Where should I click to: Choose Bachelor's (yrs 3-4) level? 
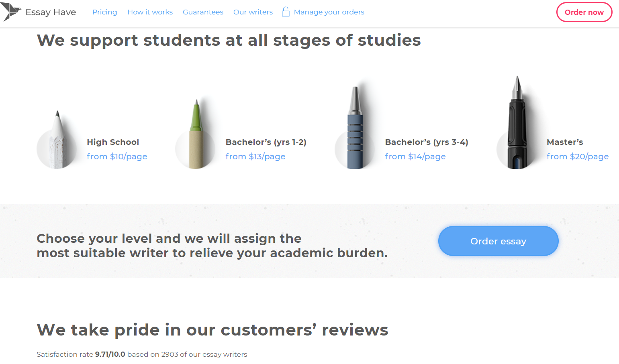427,142
